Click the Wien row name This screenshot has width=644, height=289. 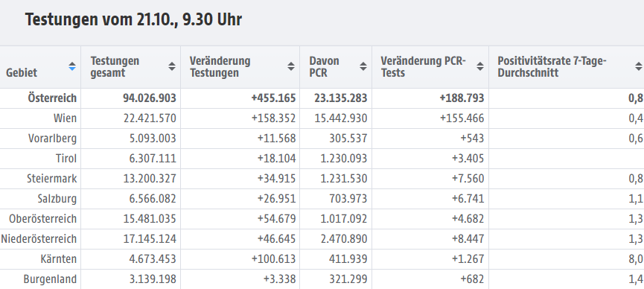click(65, 118)
